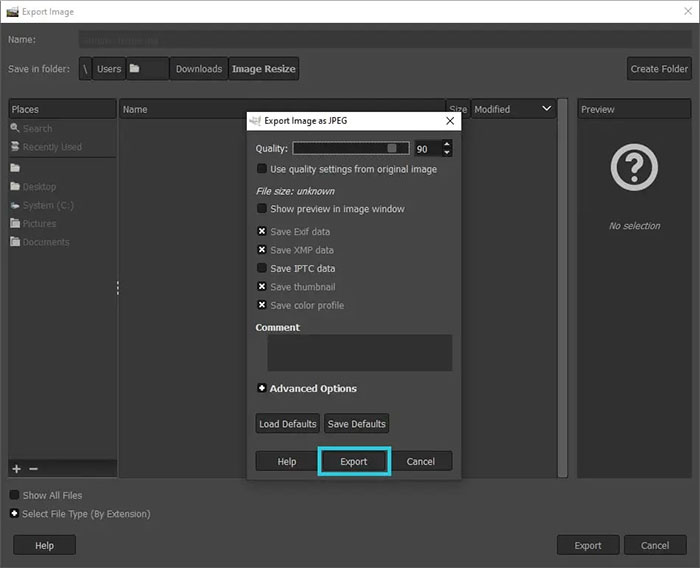Click the Search icon in Places
700x568 pixels.
click(x=16, y=128)
